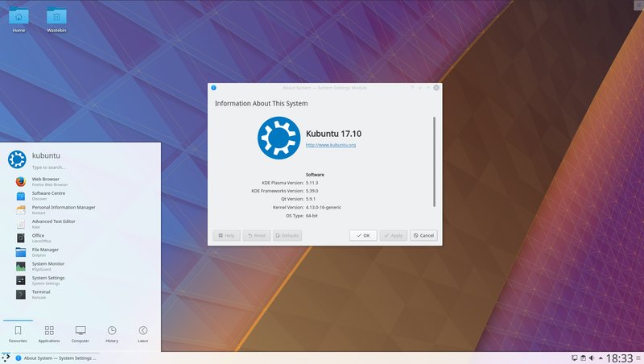Open the display/device notifier tray icon

pyautogui.click(x=575, y=358)
